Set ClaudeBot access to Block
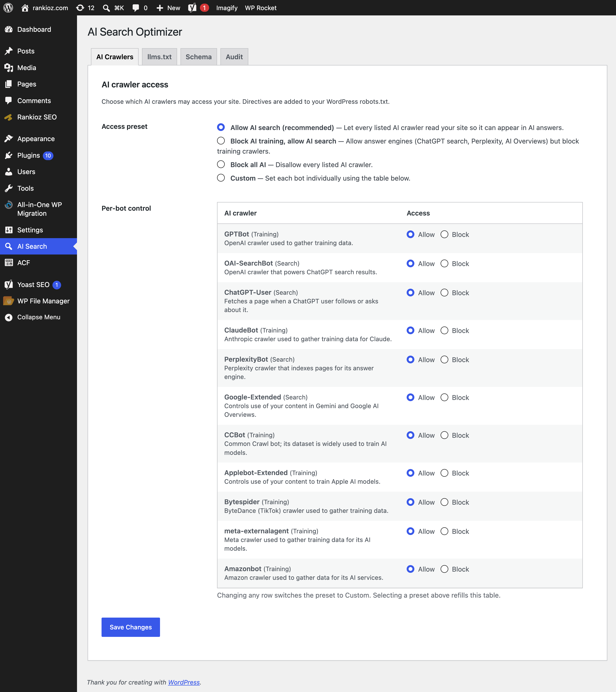This screenshot has width=616, height=692. [x=444, y=331]
